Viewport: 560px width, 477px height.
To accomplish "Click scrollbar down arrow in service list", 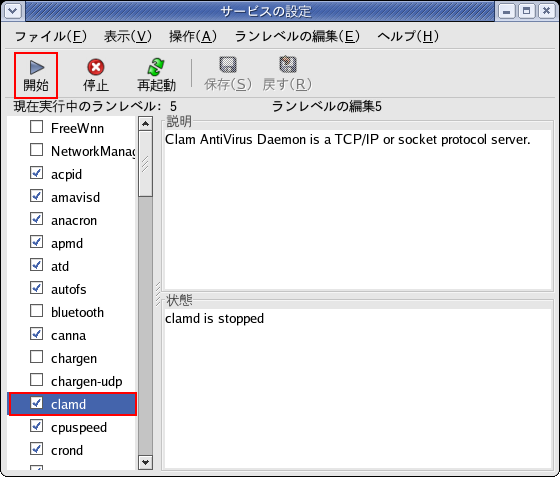I will (x=145, y=462).
